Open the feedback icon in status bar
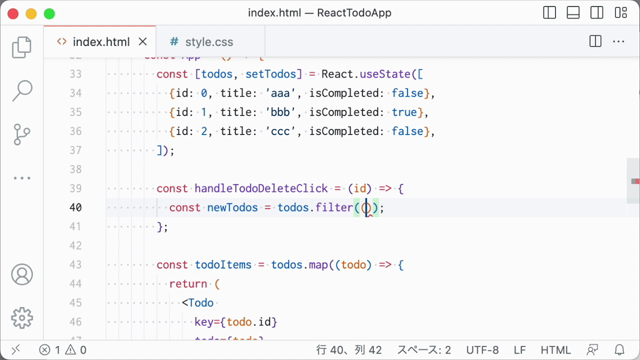Image resolution: width=640 pixels, height=360 pixels. click(x=592, y=350)
